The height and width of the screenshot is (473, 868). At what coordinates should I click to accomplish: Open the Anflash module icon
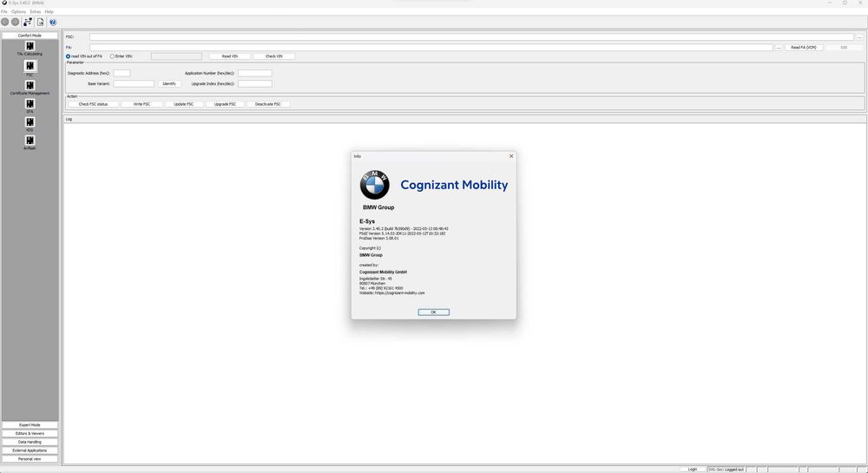pos(30,141)
